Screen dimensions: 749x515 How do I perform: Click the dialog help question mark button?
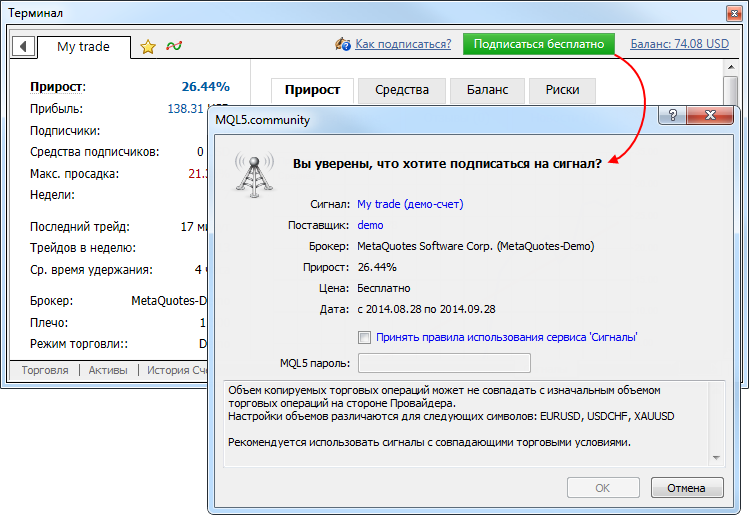673,115
